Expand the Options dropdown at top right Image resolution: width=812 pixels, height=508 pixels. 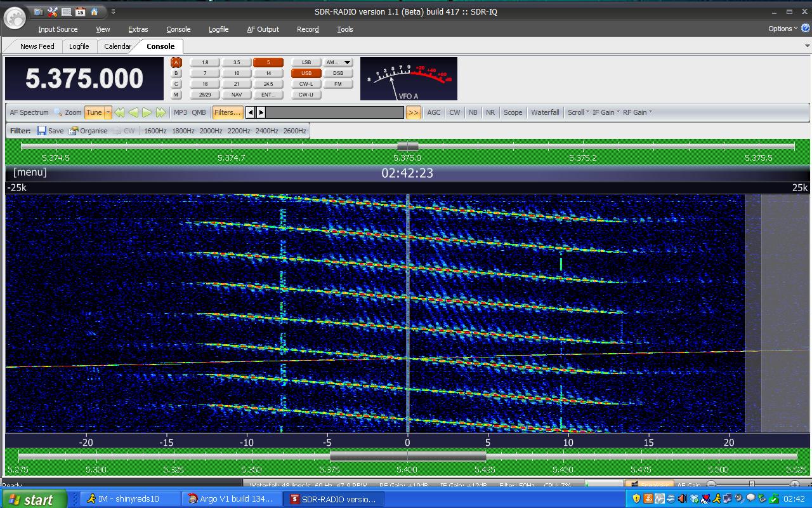click(783, 29)
